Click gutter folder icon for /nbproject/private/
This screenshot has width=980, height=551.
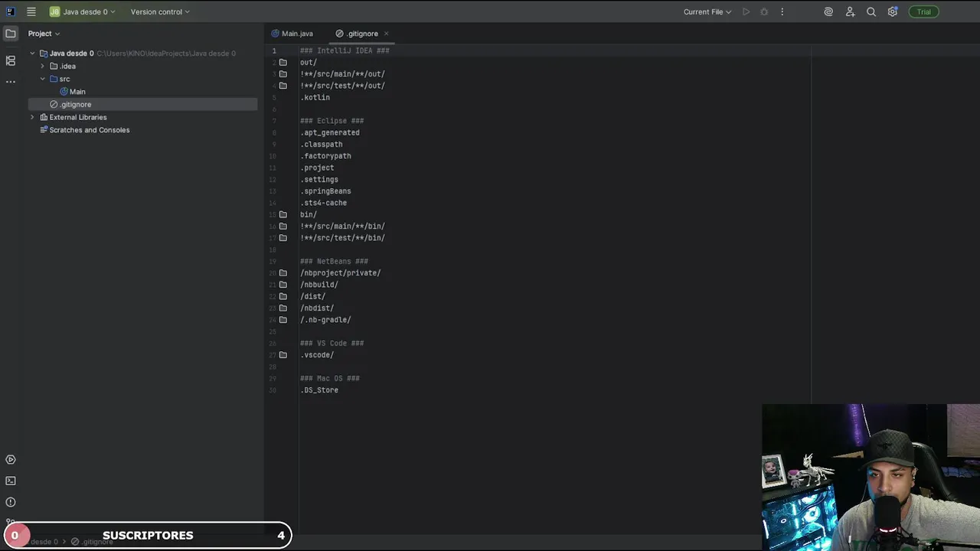[283, 273]
